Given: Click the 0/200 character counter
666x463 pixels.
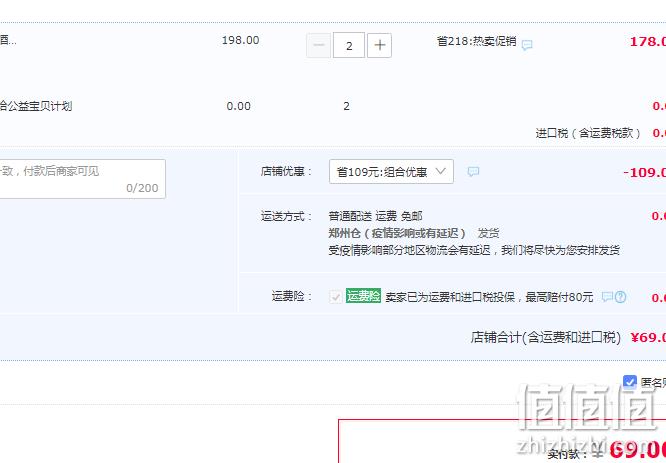Looking at the screenshot, I should pyautogui.click(x=142, y=188).
